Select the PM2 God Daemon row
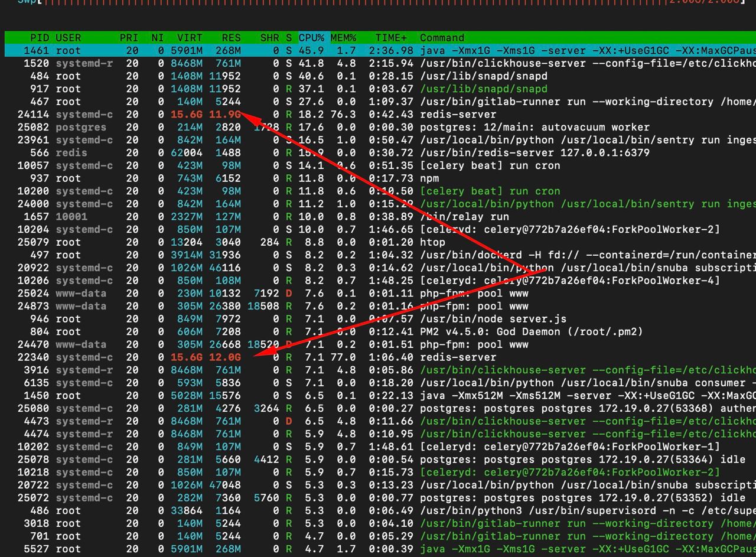 point(380,332)
